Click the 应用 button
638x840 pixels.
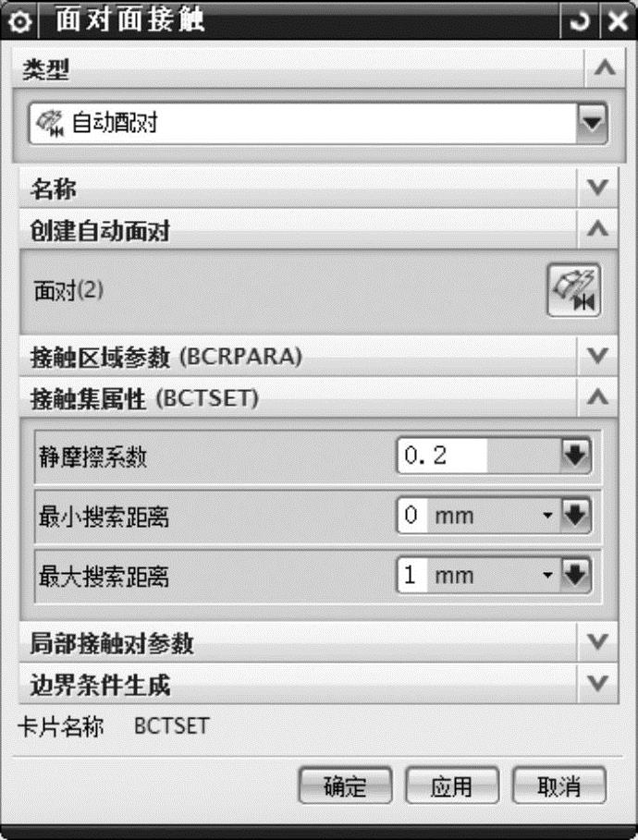click(452, 786)
